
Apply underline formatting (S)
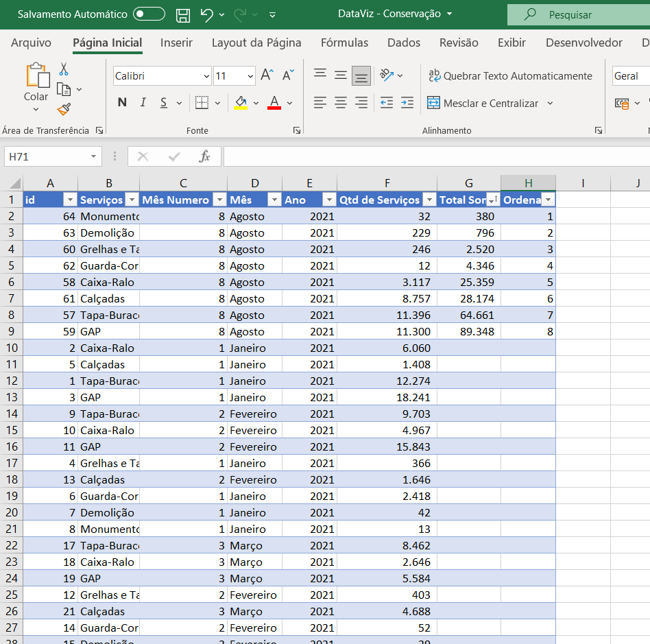point(164,103)
